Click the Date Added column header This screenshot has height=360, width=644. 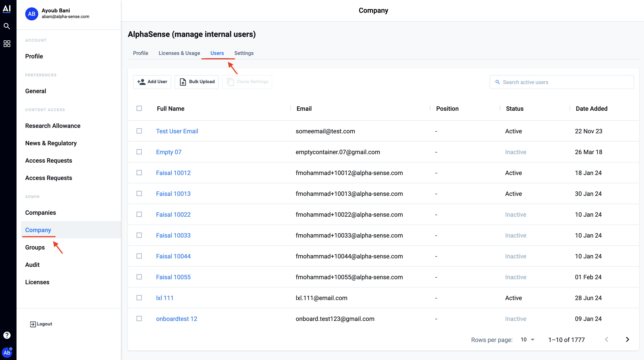592,109
